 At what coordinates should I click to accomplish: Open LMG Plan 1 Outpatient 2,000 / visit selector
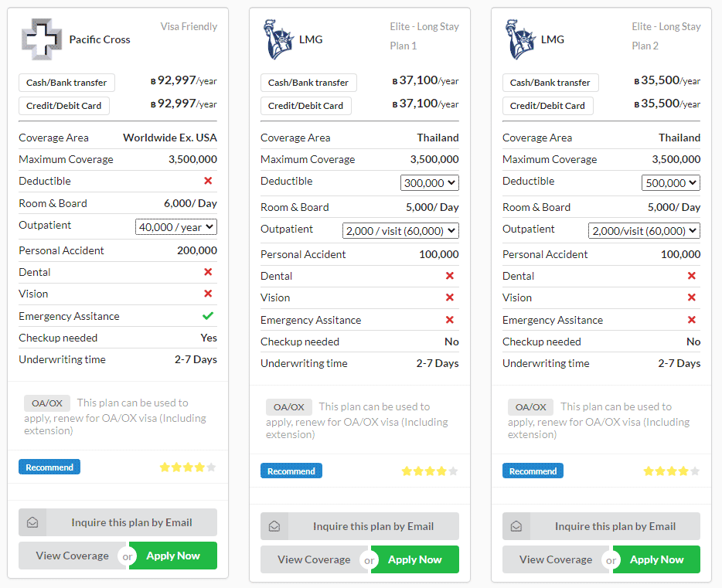[x=400, y=230]
